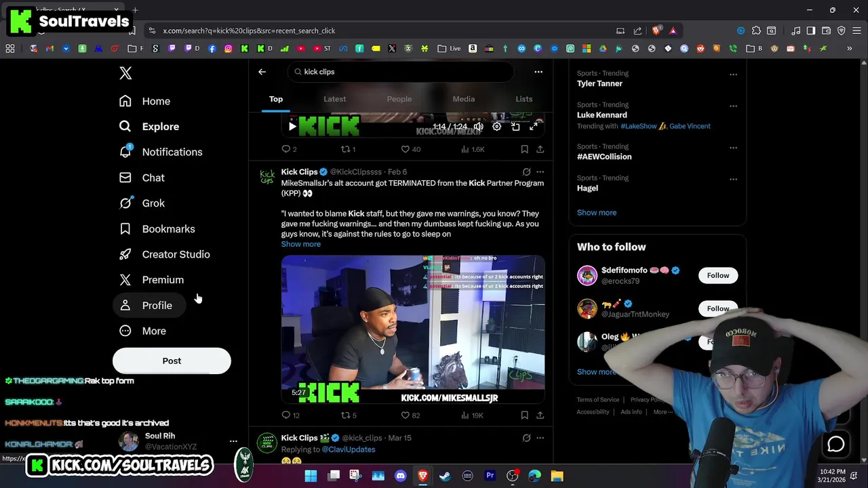This screenshot has height=488, width=868.
Task: Expand the More menu in sidebar
Action: point(142,331)
